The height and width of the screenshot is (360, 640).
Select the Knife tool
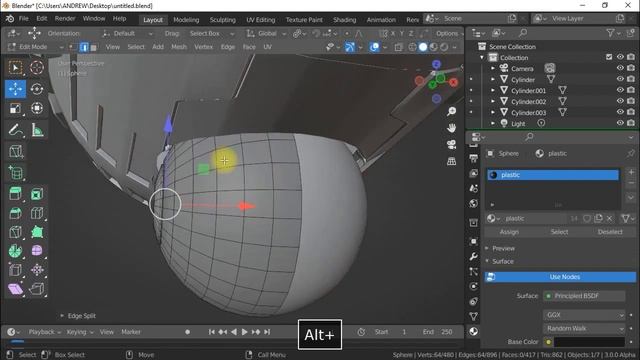[15, 231]
